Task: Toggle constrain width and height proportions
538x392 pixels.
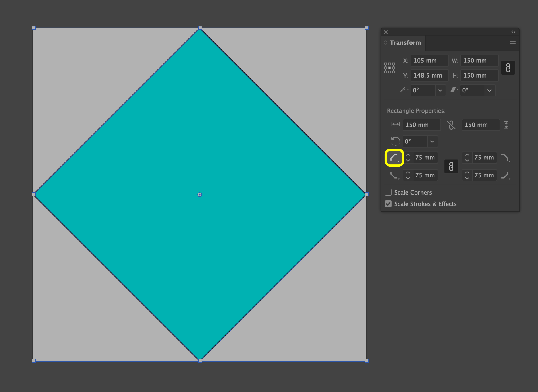Action: [x=508, y=68]
